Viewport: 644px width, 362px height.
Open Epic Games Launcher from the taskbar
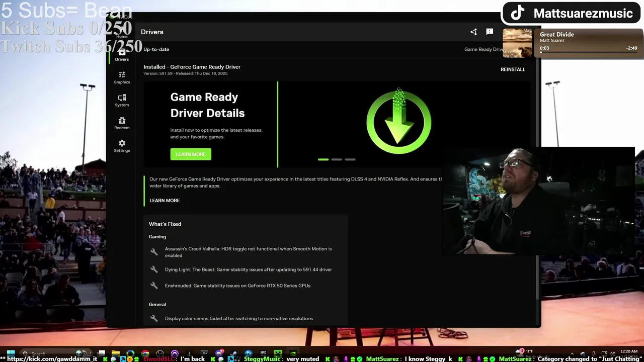[263, 353]
